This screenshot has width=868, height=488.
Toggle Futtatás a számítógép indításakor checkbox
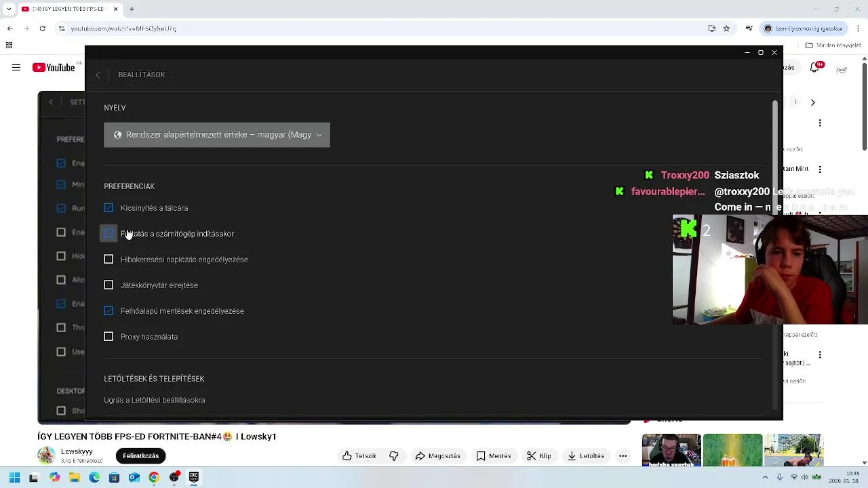[x=108, y=234]
